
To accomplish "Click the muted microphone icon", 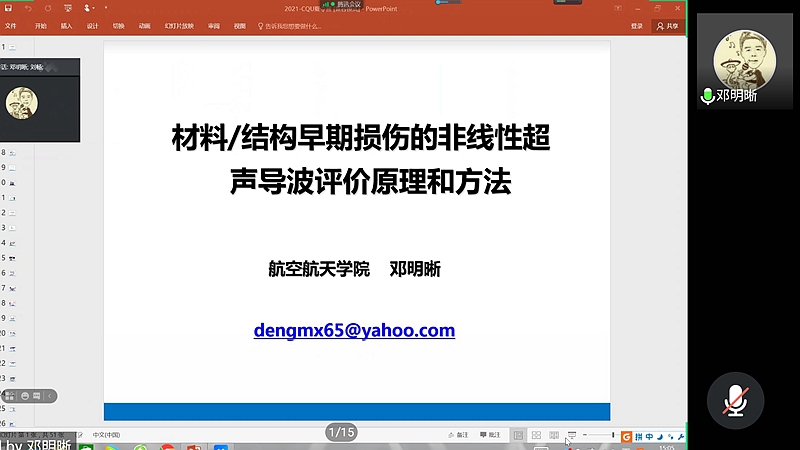I will [x=735, y=399].
